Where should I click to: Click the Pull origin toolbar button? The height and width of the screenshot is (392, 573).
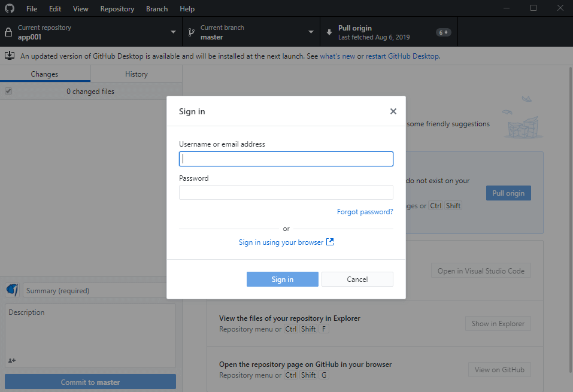coord(389,32)
